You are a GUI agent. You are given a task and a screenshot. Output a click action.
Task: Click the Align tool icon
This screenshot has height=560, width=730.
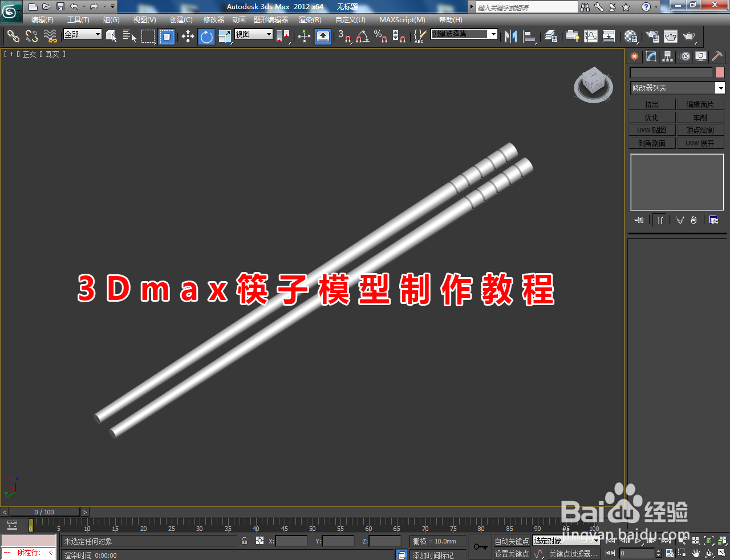point(530,36)
